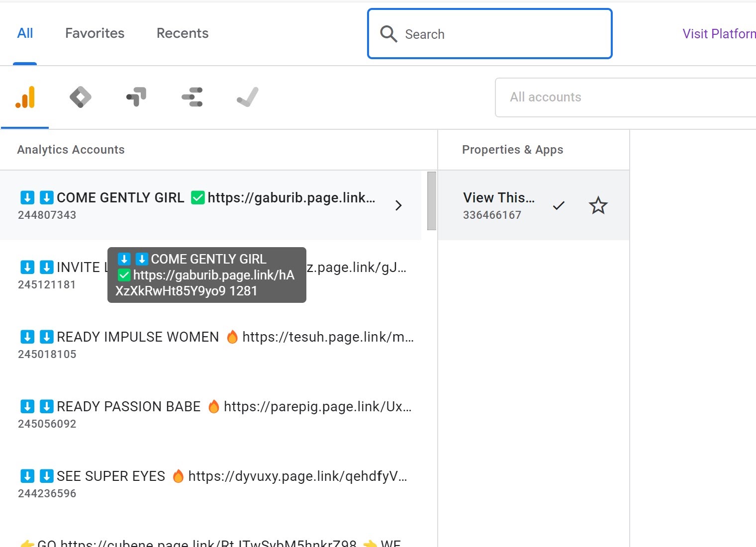756x547 pixels.
Task: Select the Google Analytics product icon
Action: (25, 97)
